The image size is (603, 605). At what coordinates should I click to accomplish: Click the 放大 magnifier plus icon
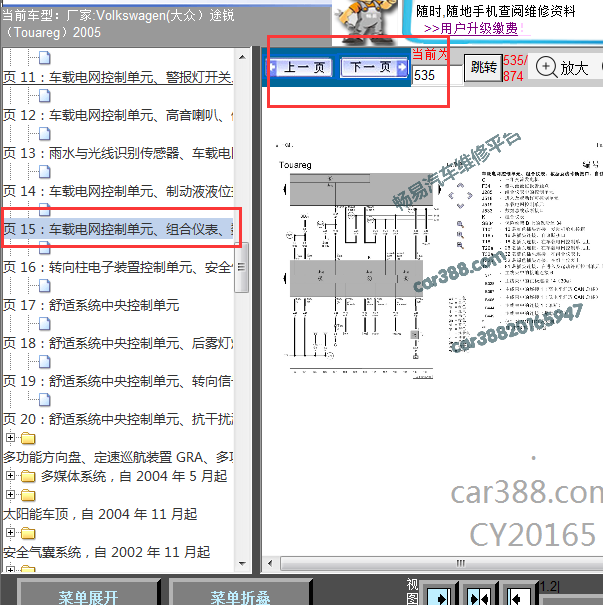(546, 67)
